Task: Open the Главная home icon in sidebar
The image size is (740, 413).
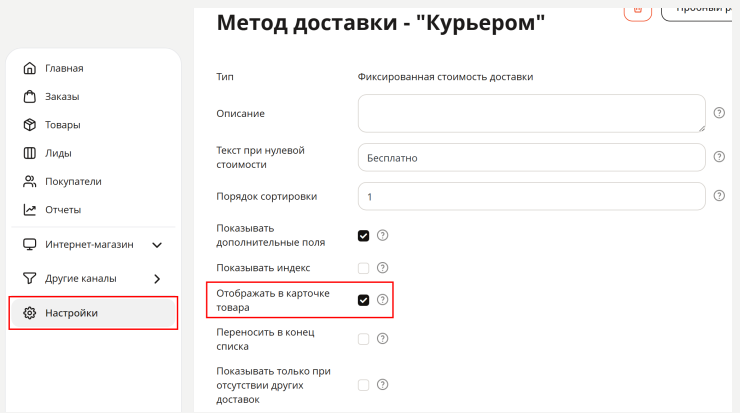Action: [x=29, y=68]
